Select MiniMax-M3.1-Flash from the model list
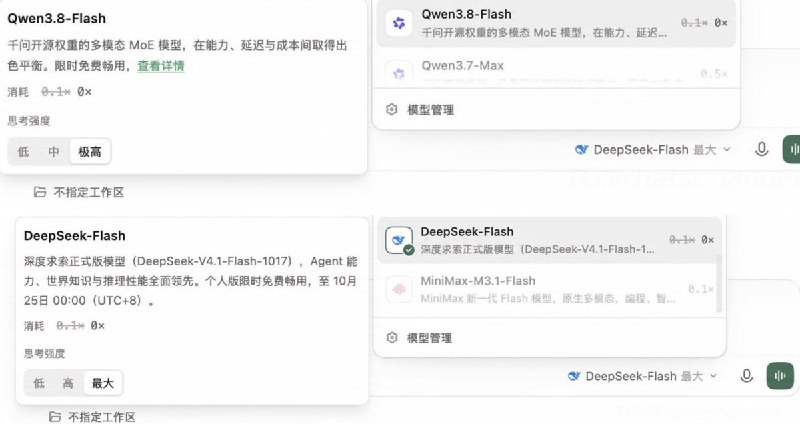The width and height of the screenshot is (800, 424). (x=547, y=289)
